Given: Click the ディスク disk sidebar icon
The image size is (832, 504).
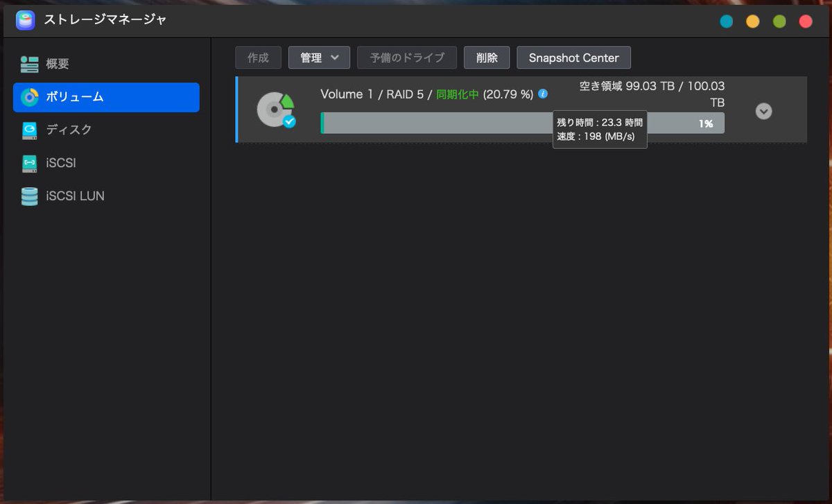Looking at the screenshot, I should tap(29, 130).
